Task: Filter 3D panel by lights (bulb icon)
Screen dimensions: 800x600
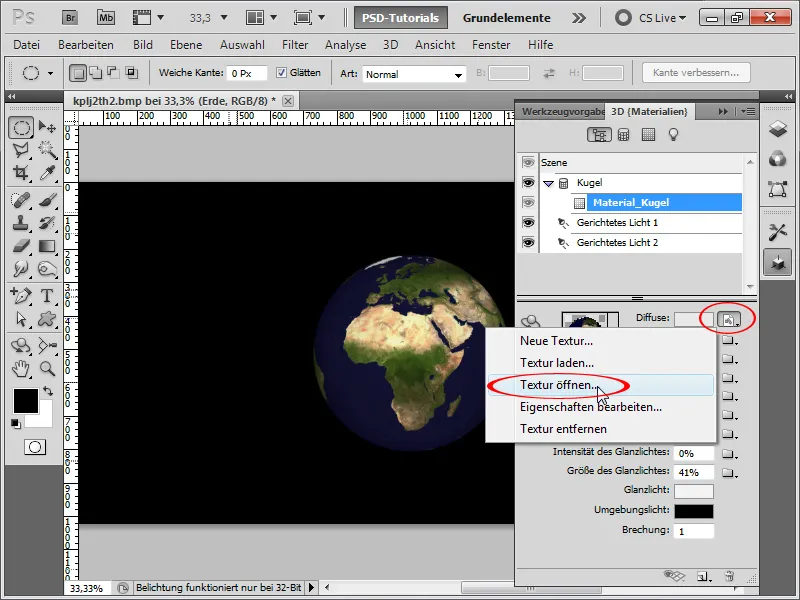Action: [x=674, y=134]
